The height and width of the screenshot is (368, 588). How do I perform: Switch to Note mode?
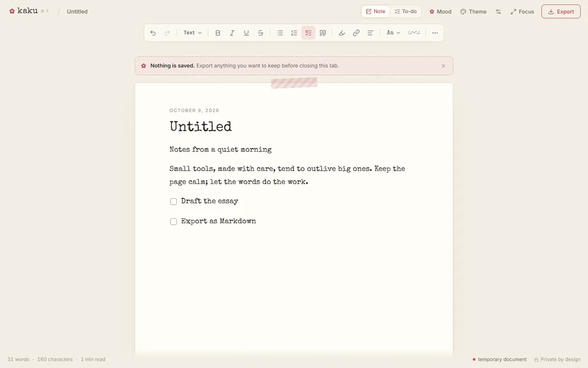(376, 11)
